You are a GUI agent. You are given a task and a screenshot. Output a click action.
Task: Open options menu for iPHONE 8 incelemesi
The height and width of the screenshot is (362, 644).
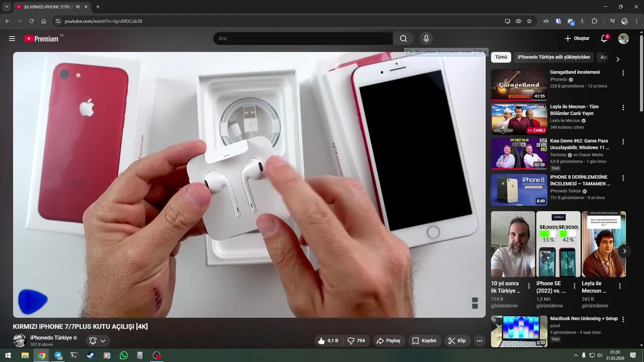tap(623, 178)
